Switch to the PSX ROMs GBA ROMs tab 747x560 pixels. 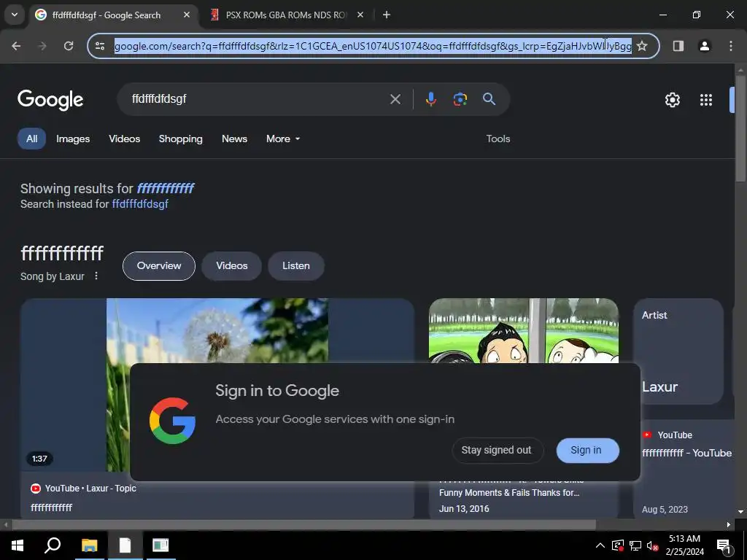coord(287,15)
